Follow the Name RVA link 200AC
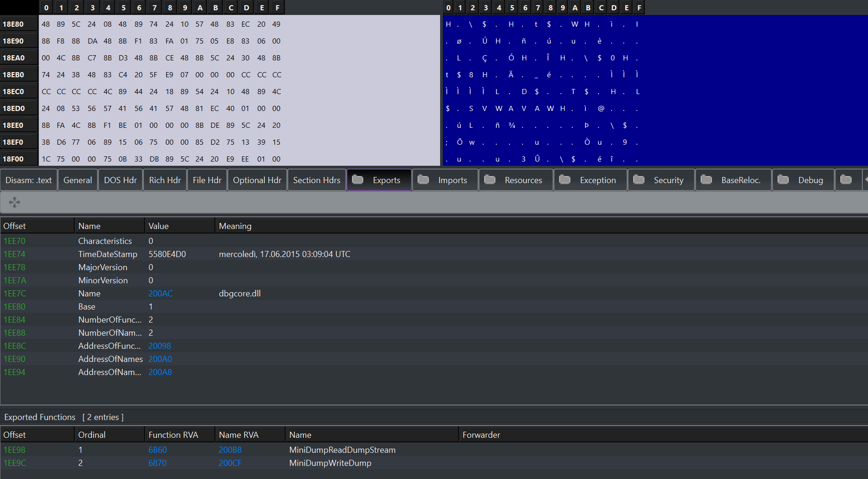868x479 pixels. (160, 294)
